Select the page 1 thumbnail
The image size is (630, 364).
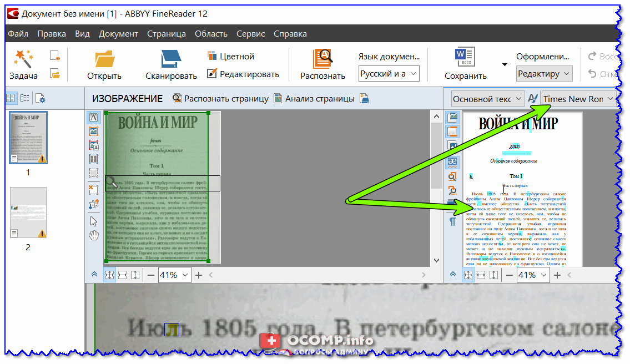(28, 138)
